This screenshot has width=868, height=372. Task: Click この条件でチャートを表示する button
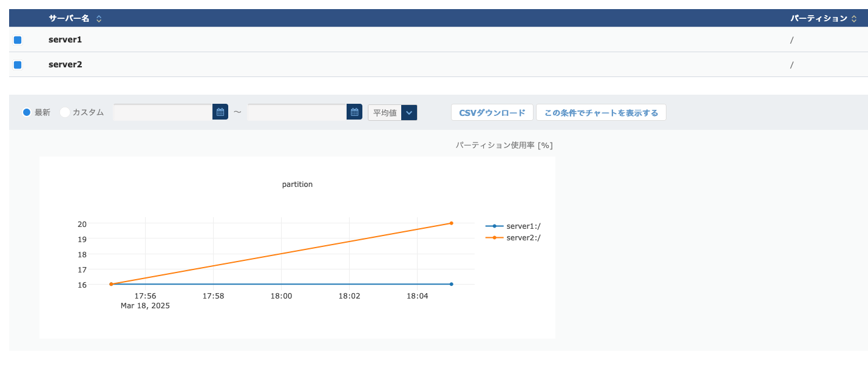601,112
